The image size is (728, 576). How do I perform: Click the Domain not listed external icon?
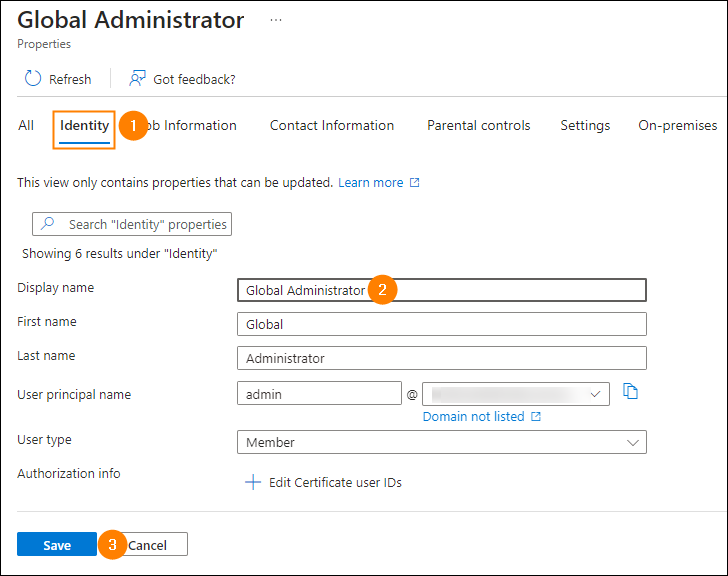pos(536,416)
